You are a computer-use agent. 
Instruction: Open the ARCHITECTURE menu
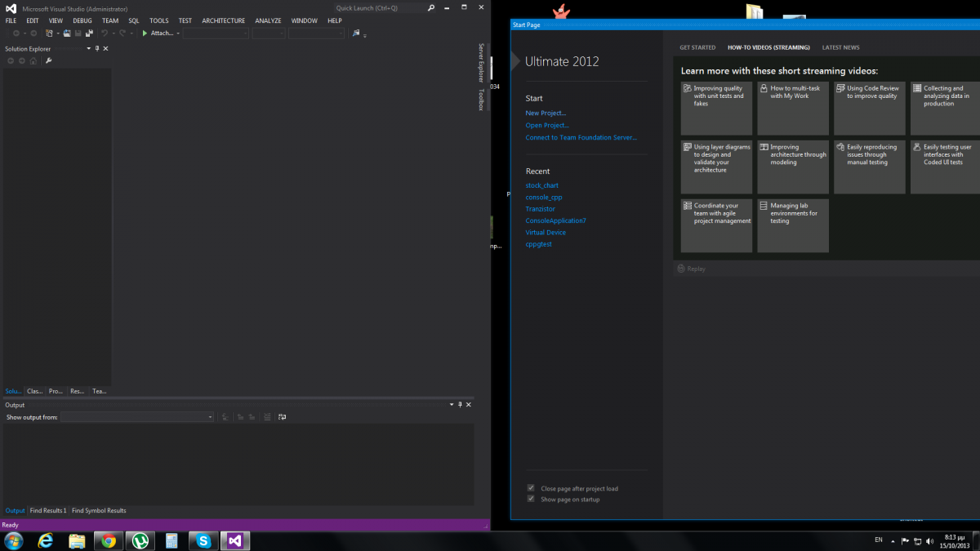click(x=224, y=20)
